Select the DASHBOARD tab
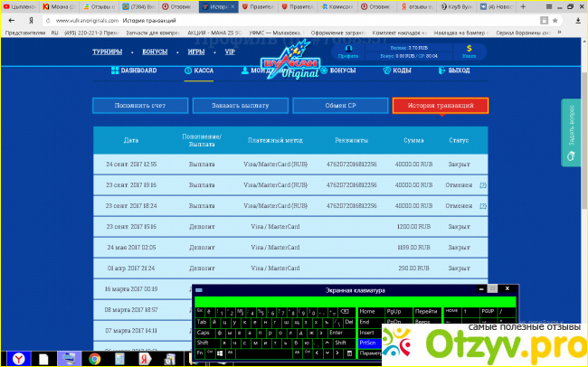 click(x=133, y=70)
